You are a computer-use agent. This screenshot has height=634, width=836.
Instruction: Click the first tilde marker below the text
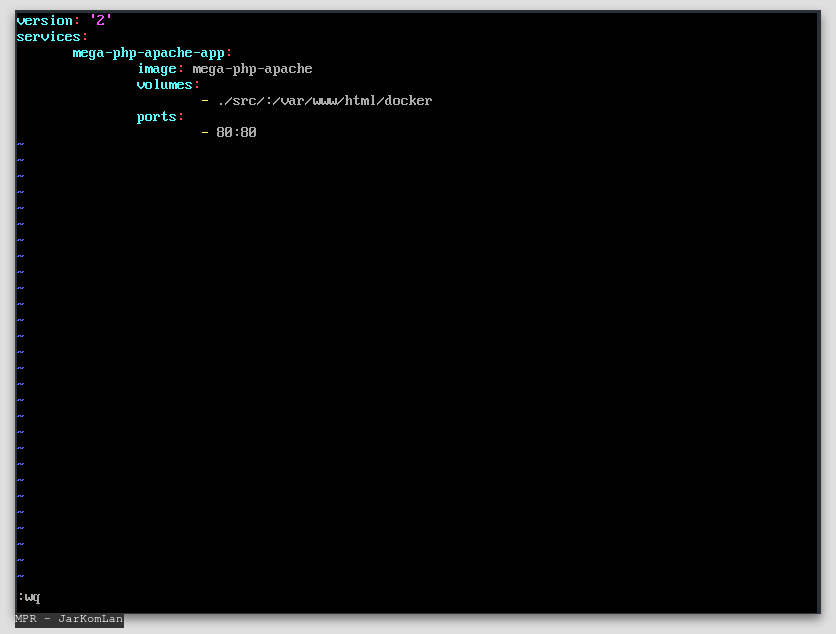(x=18, y=145)
